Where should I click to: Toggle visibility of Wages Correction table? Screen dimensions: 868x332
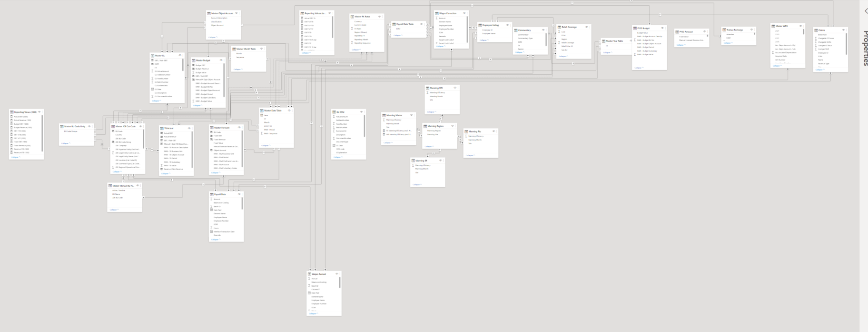[x=464, y=13]
